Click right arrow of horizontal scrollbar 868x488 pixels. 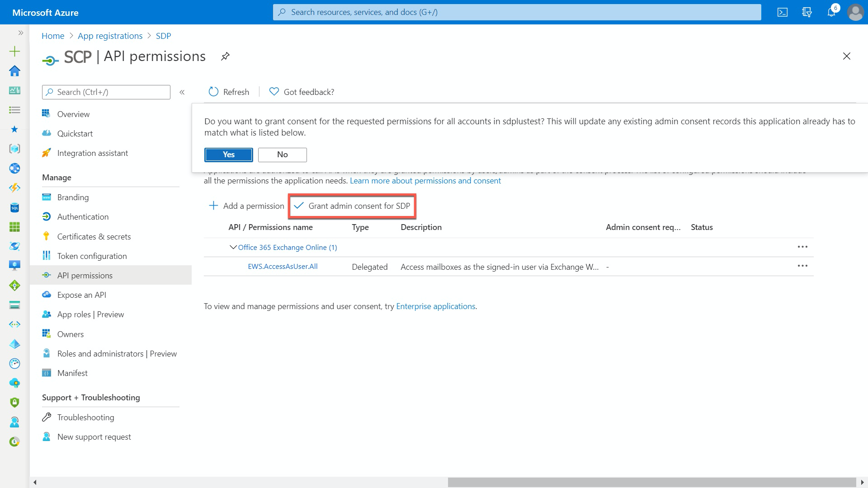point(862,482)
